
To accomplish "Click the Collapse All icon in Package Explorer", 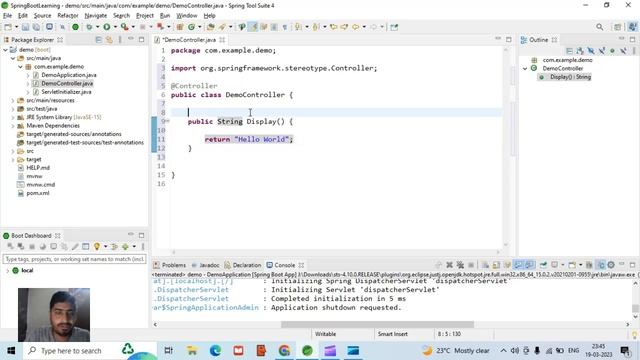I will click(98, 40).
